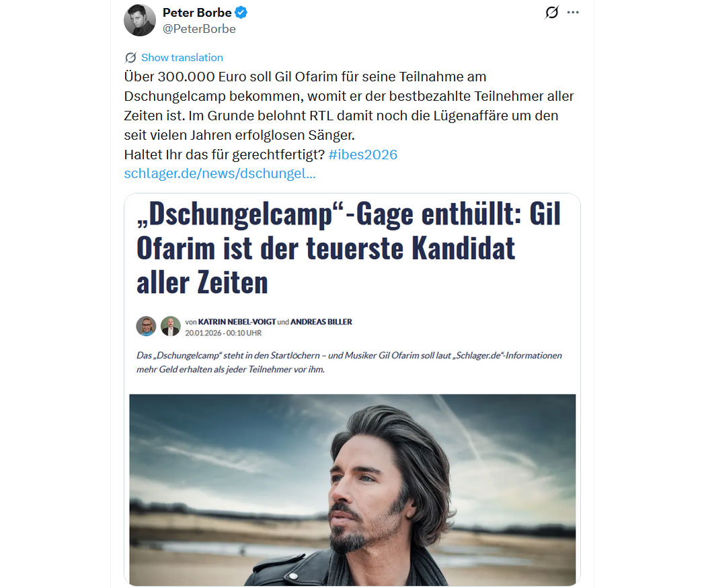Click the ANDREAS BILLER author name

click(321, 322)
